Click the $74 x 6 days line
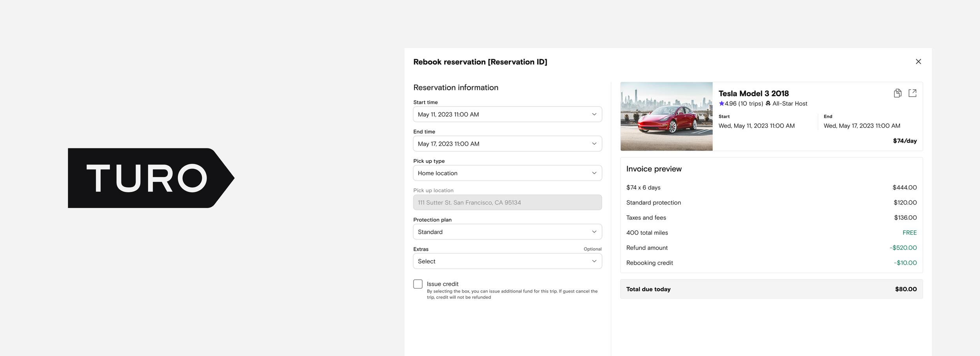Viewport: 980px width, 356px height. pyautogui.click(x=771, y=188)
